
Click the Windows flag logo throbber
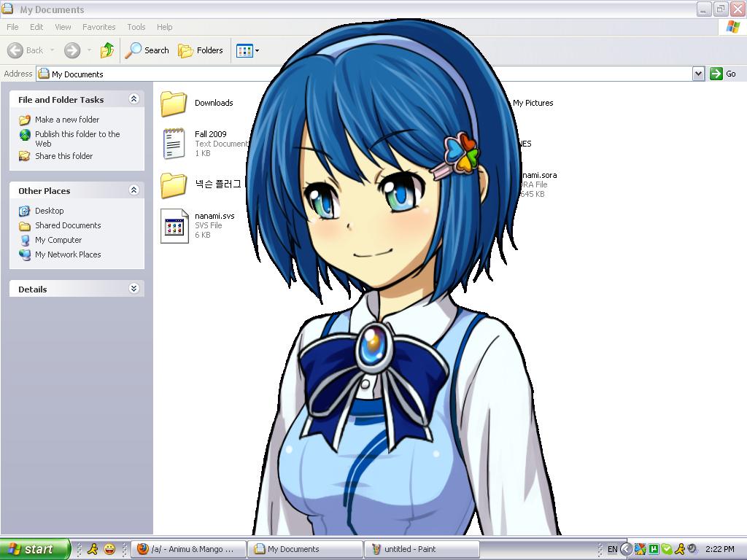(x=732, y=27)
